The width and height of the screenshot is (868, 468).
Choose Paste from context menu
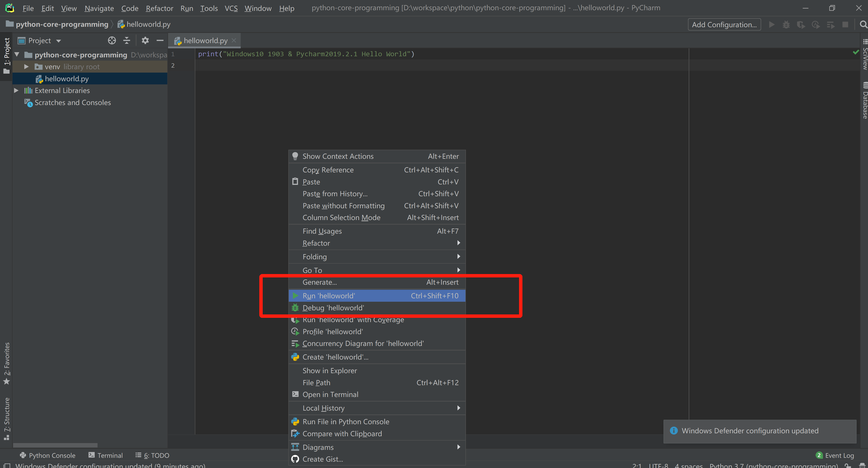click(377, 182)
